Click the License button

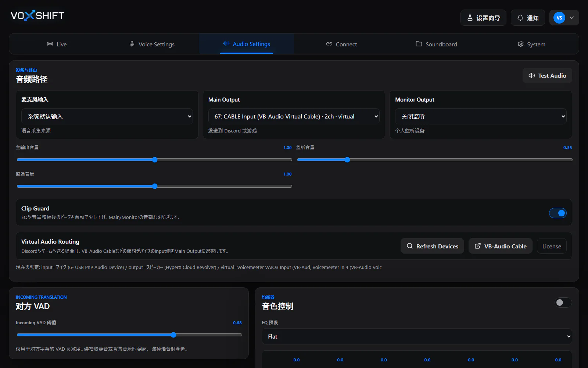552,246
